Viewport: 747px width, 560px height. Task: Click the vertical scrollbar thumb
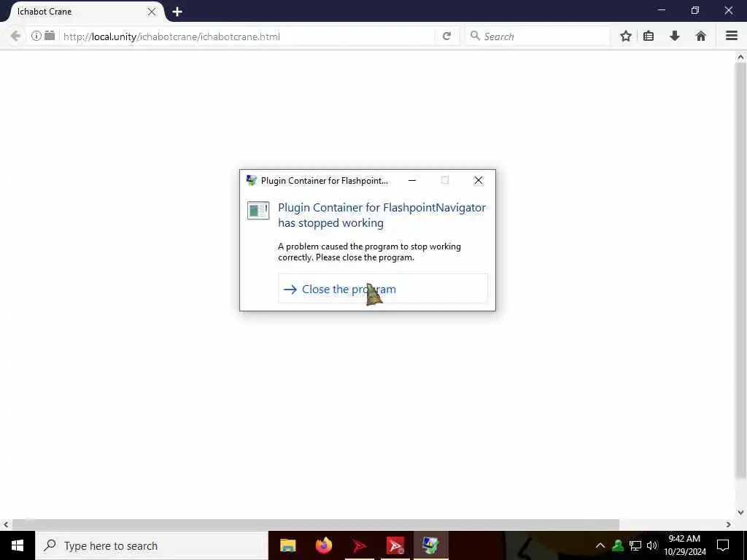740,270
